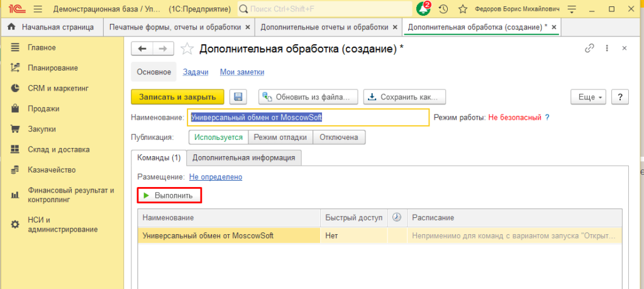644x289 pixels.
Task: Open favorites star in title bar
Action: click(x=463, y=9)
